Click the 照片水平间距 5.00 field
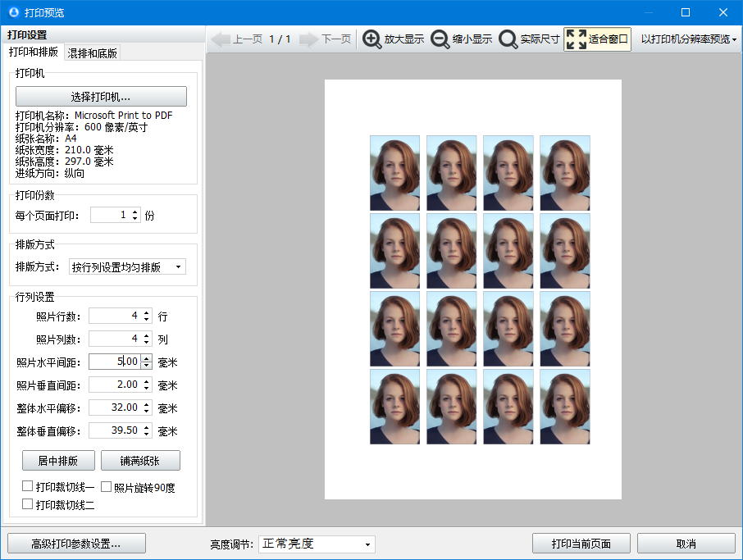Screen dimensions: 743x560 click(x=115, y=362)
